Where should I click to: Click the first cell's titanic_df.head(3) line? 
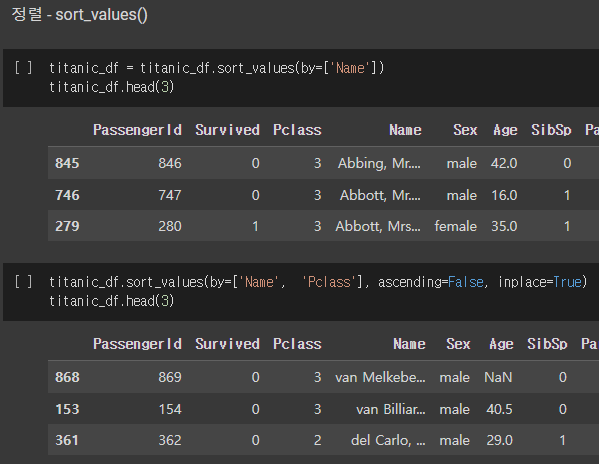(112, 87)
